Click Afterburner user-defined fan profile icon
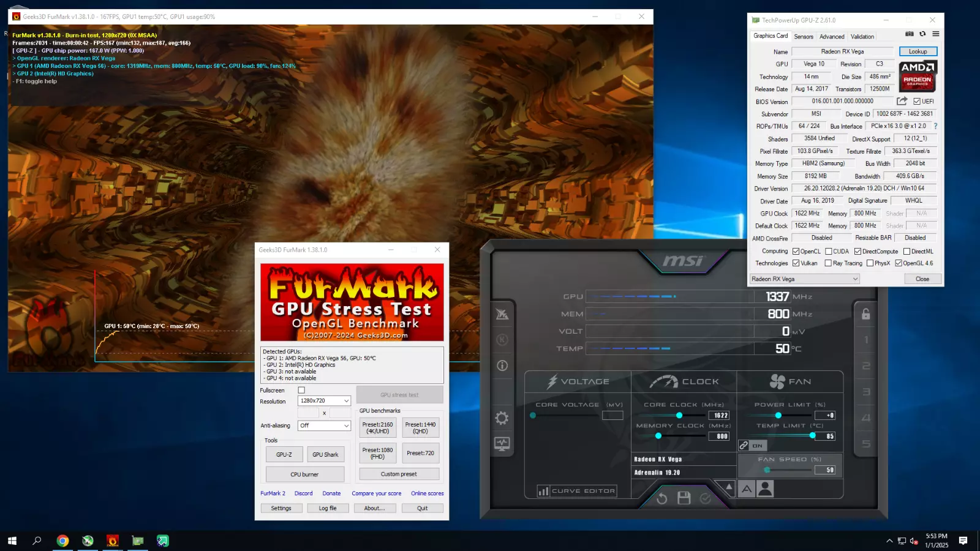This screenshot has width=980, height=551. (x=766, y=489)
